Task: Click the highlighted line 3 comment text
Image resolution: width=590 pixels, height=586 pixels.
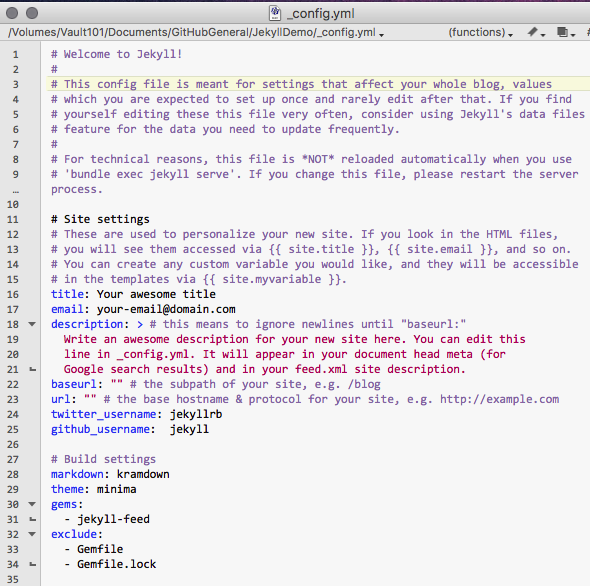Action: (301, 84)
